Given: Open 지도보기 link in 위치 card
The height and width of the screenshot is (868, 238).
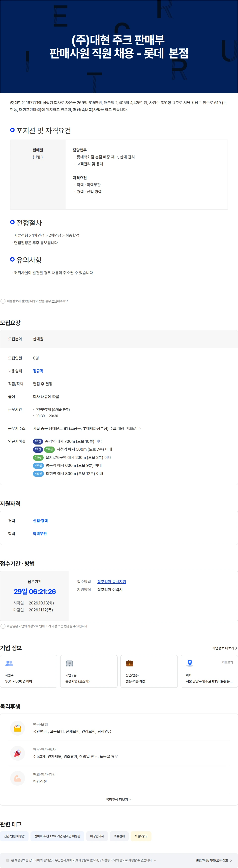Looking at the screenshot, I should pyautogui.click(x=227, y=662).
